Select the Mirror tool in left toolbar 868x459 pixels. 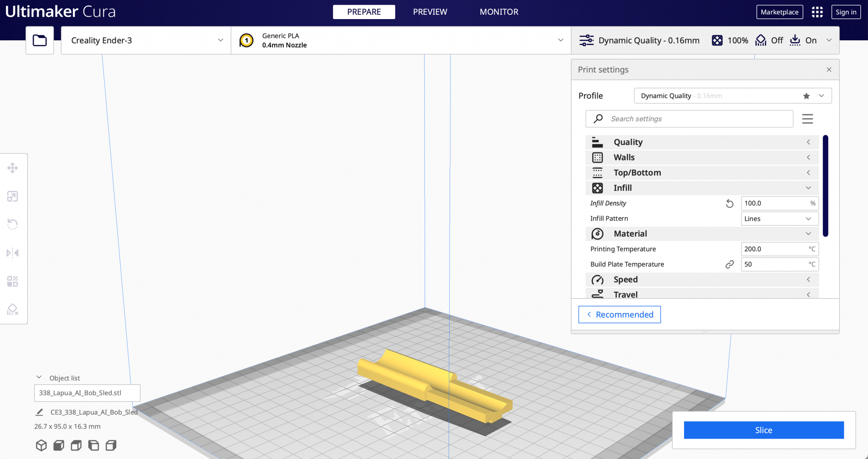pyautogui.click(x=13, y=253)
